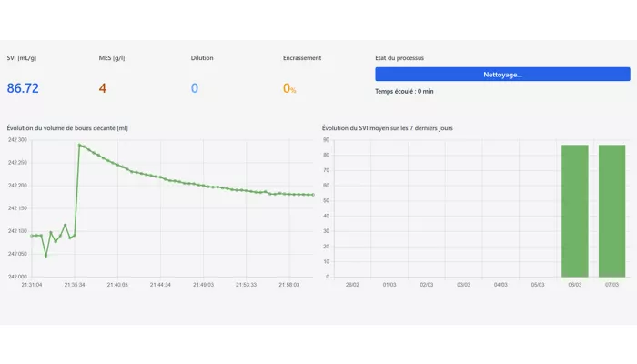Click the 07/03 green bar
Image resolution: width=637 pixels, height=364 pixels.
click(x=612, y=211)
